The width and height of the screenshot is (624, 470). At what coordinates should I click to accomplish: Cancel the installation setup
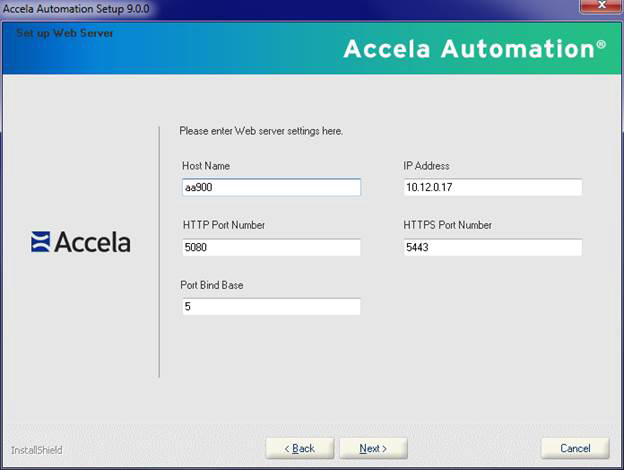click(575, 448)
